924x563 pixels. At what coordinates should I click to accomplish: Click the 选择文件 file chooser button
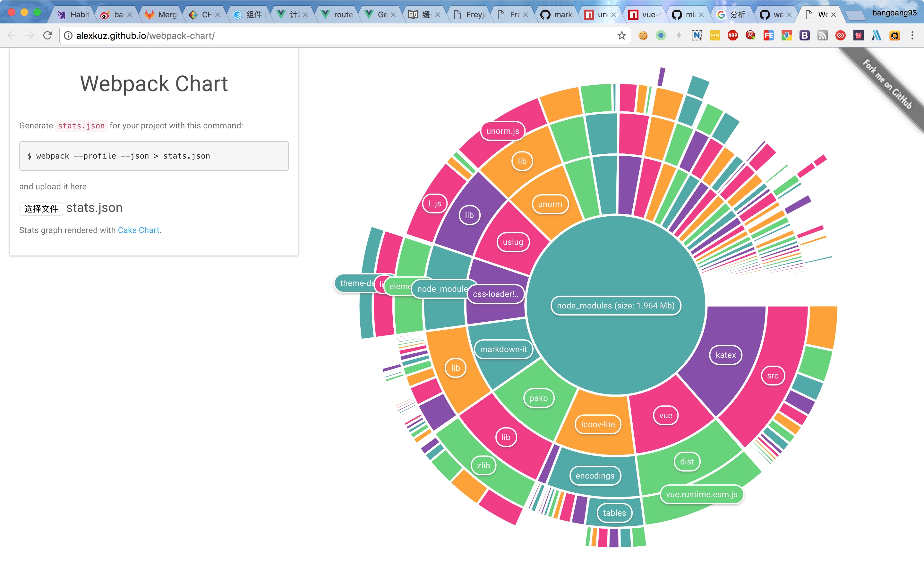(x=41, y=209)
